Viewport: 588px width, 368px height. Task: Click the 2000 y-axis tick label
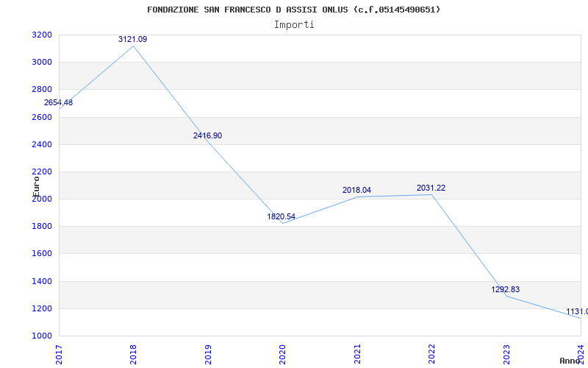pyautogui.click(x=42, y=199)
